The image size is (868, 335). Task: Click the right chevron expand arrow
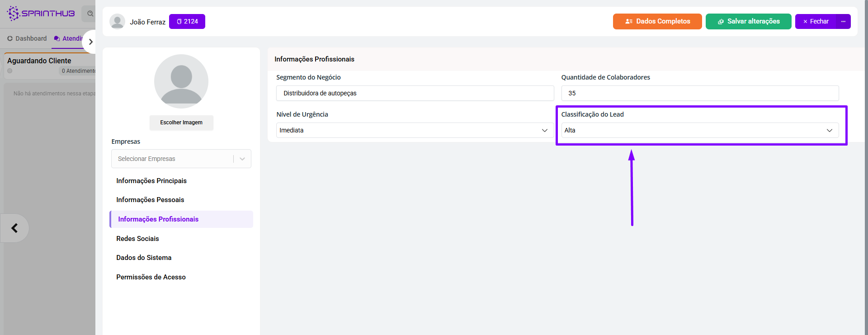[x=90, y=42]
